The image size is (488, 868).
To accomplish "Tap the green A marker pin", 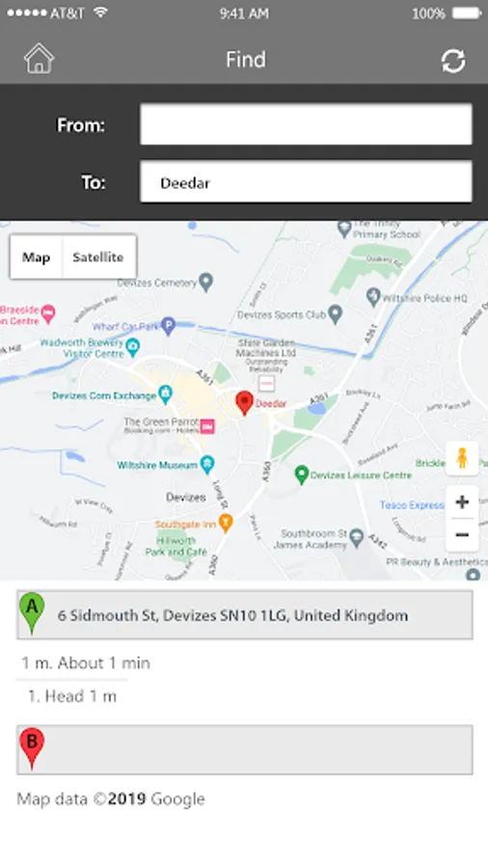I will 32,613.
